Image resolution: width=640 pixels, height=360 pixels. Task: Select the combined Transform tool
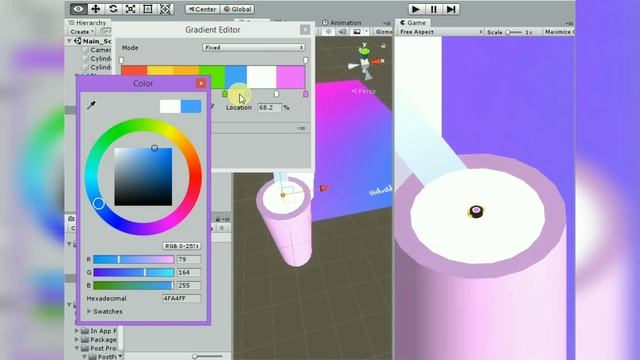point(165,9)
